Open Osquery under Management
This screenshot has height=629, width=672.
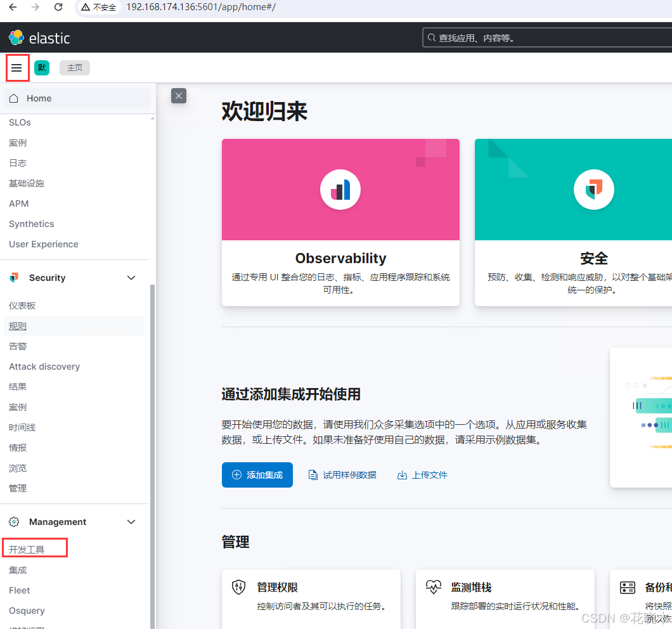coord(27,611)
